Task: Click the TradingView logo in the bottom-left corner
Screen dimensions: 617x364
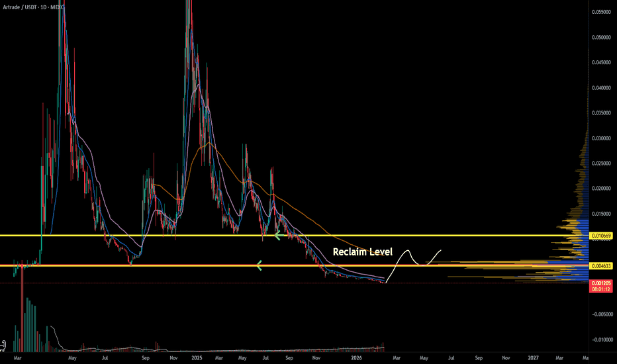Action: tap(3, 345)
